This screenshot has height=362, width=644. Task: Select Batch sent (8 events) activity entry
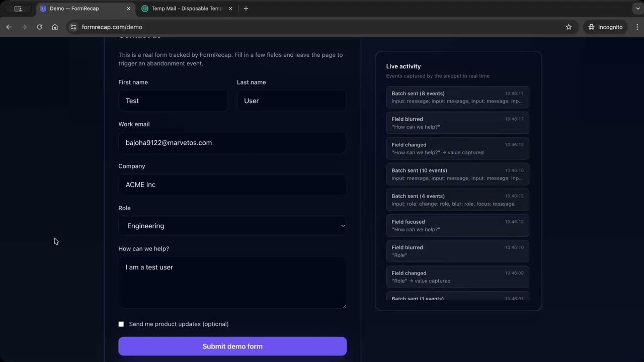click(x=457, y=97)
